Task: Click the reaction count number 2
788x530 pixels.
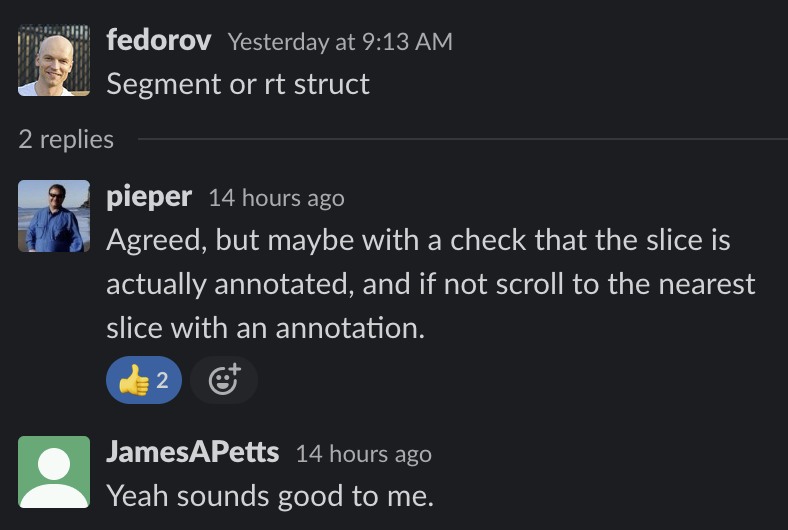Action: click(162, 380)
